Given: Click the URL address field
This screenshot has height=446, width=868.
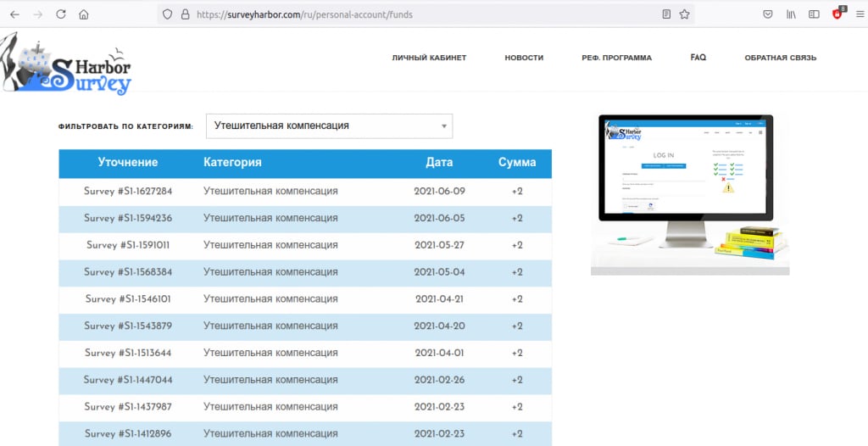Looking at the screenshot, I should [x=426, y=15].
